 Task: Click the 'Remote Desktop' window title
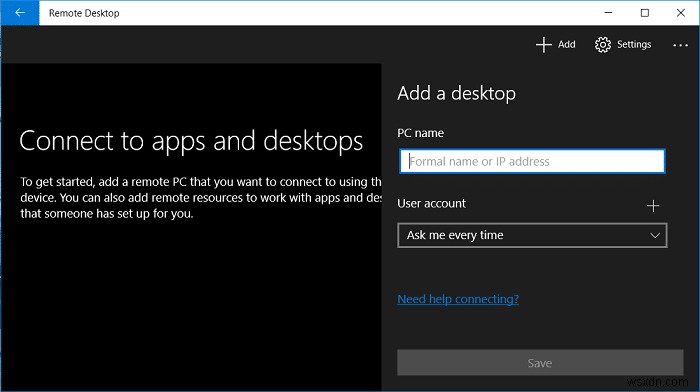tap(84, 13)
